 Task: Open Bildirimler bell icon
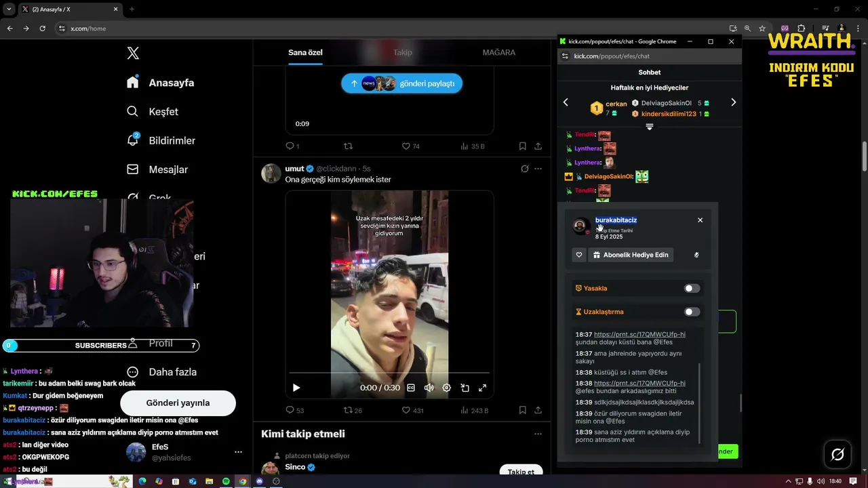tap(133, 140)
